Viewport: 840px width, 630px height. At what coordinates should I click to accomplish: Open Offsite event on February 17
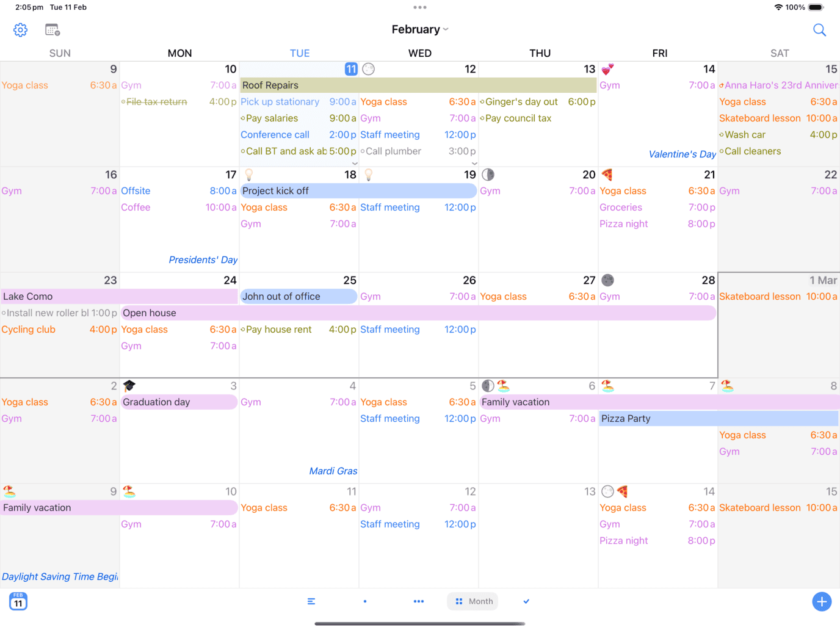tap(179, 191)
